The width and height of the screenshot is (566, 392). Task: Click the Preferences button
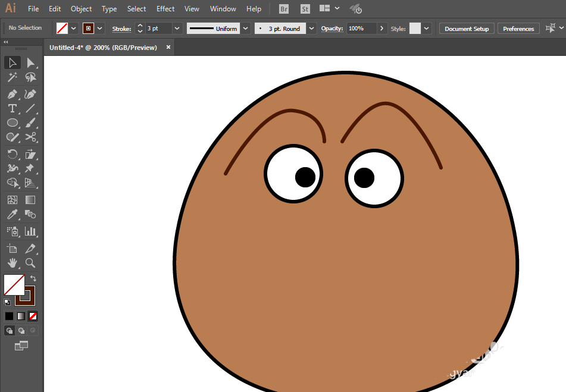[x=518, y=29]
